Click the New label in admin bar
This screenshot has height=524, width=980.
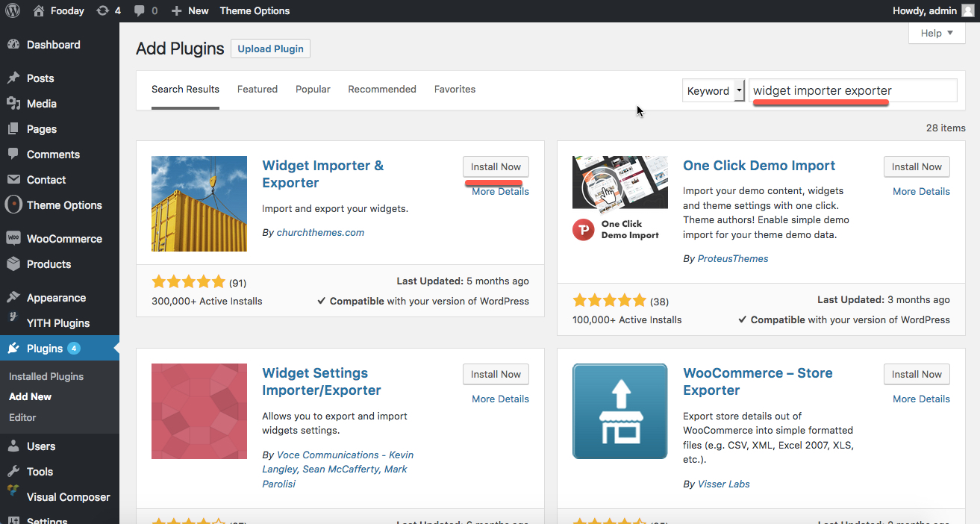pos(199,10)
